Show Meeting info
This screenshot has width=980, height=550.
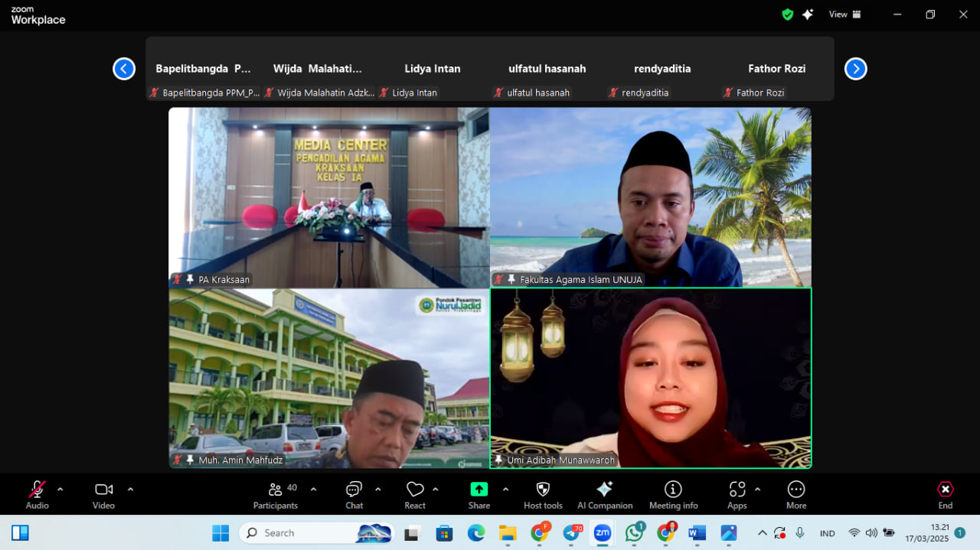pyautogui.click(x=673, y=495)
